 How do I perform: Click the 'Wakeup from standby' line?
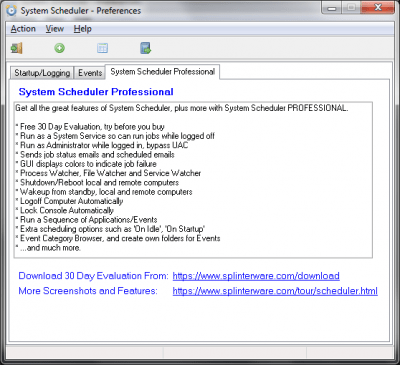(104, 192)
